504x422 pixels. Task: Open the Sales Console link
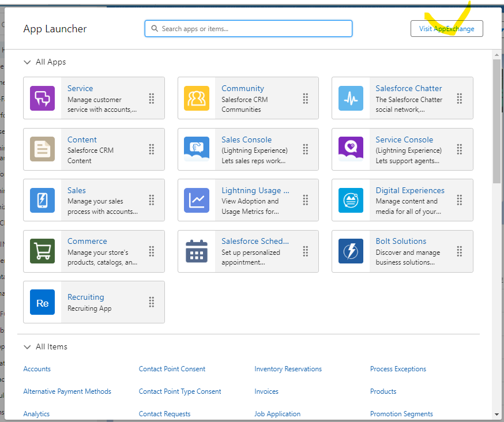pyautogui.click(x=247, y=140)
